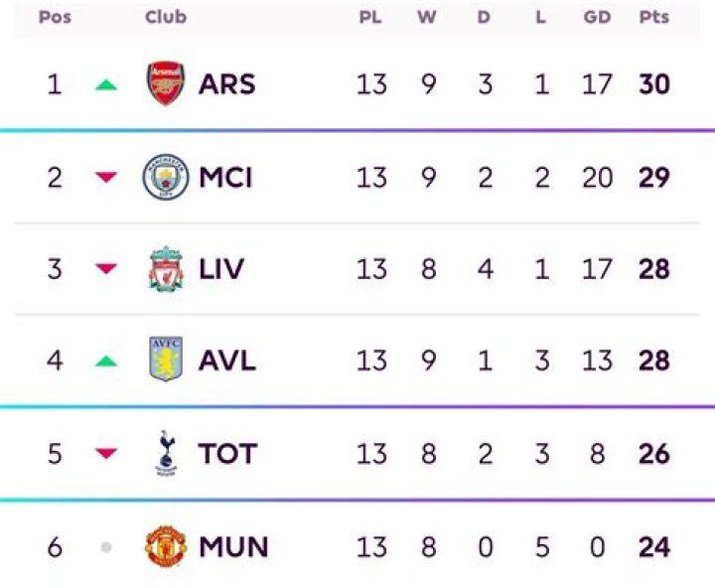Click the Pos column header
The height and width of the screenshot is (588, 715).
54,18
